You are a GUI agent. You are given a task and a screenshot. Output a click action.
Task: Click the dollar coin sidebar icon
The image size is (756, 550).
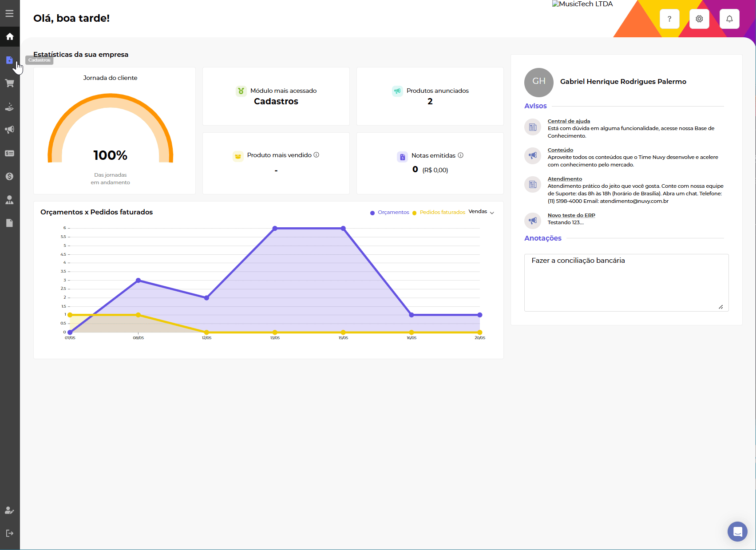tap(9, 176)
